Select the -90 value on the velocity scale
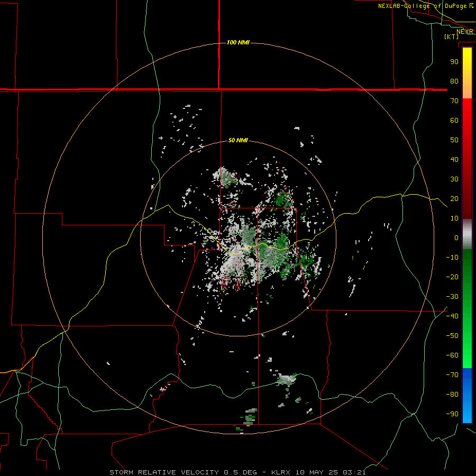The height and width of the screenshot is (476, 476). coord(452,414)
